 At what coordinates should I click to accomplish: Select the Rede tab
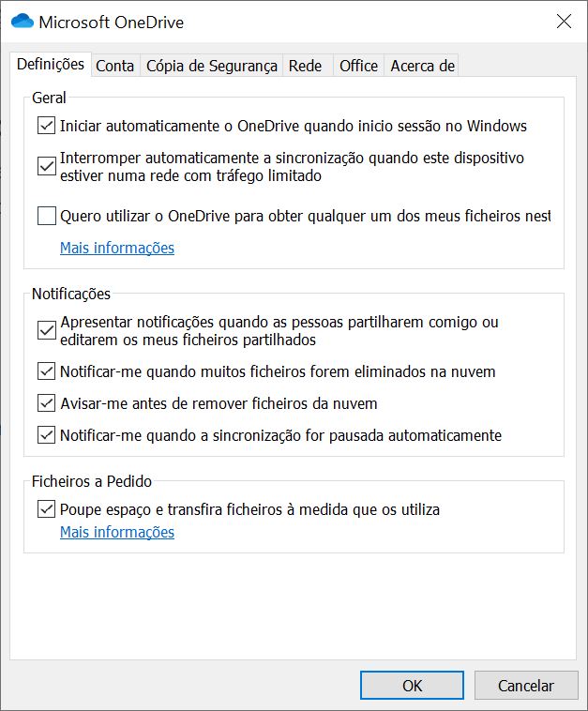coord(305,66)
